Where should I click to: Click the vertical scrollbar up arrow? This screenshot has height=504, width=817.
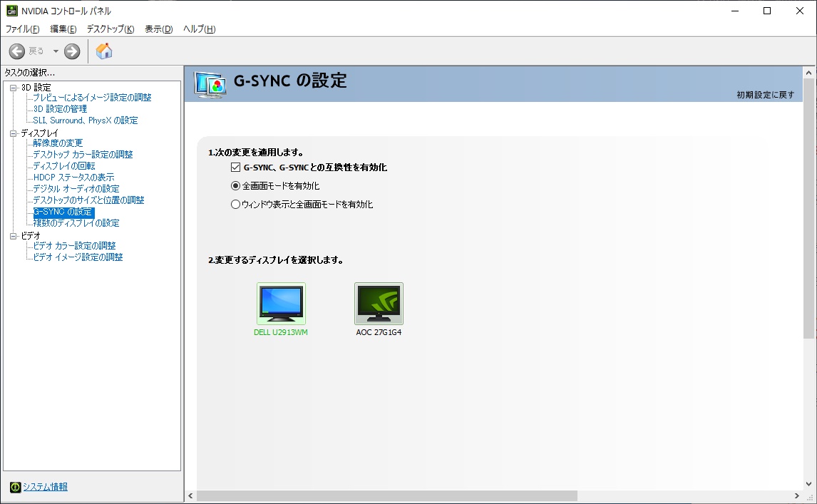(808, 73)
